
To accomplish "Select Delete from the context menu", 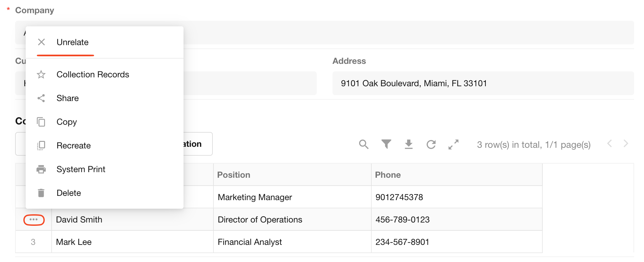I will (68, 193).
